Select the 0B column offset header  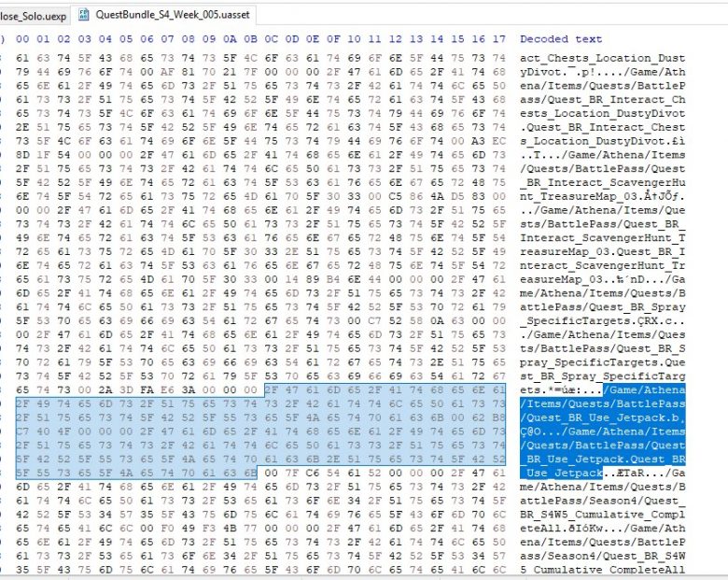[x=251, y=39]
